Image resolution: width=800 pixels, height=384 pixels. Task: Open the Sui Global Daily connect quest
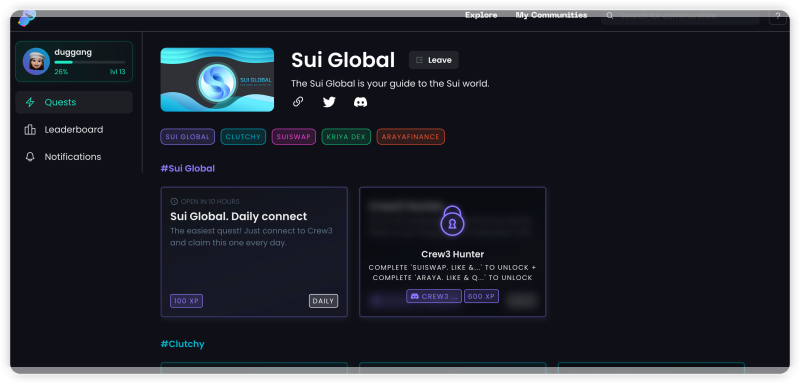point(254,252)
